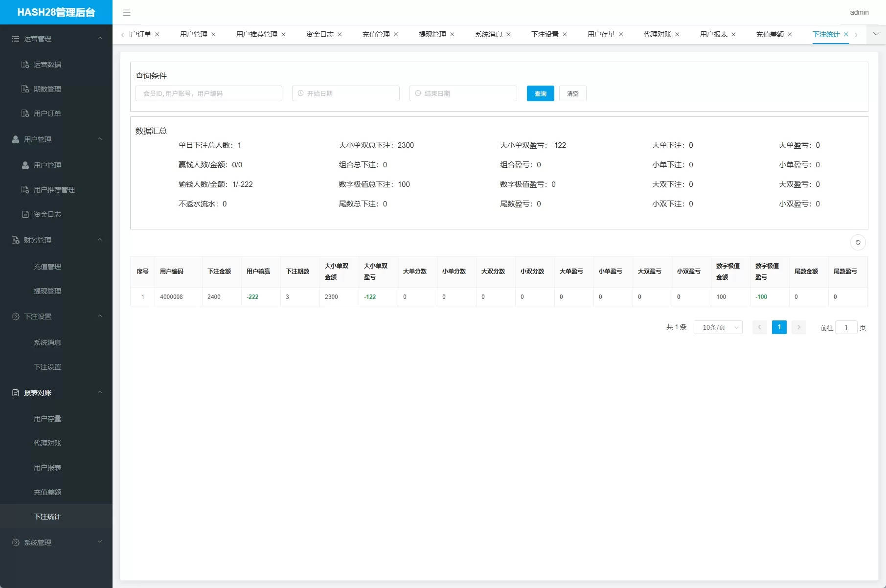Screen dimensions: 886x588
Task: Click the 清空 clear button
Action: tap(572, 93)
